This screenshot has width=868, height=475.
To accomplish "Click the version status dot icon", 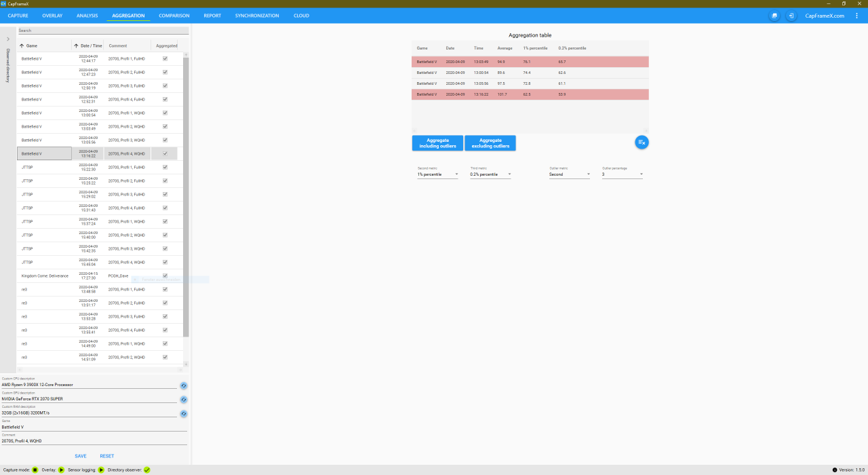I will [835, 470].
